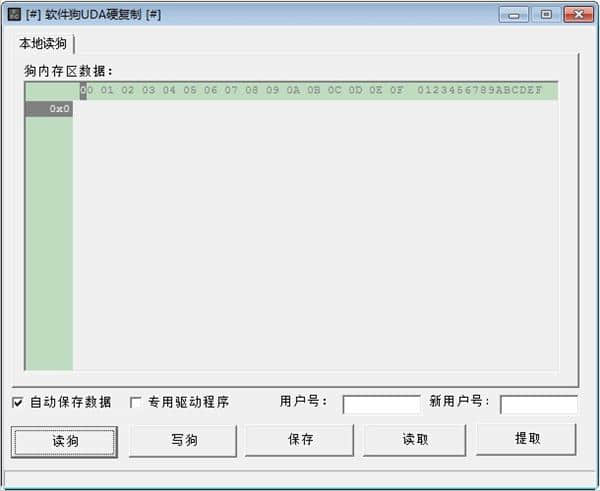
Task: Click the 0F column header in hex view
Action: [396, 91]
